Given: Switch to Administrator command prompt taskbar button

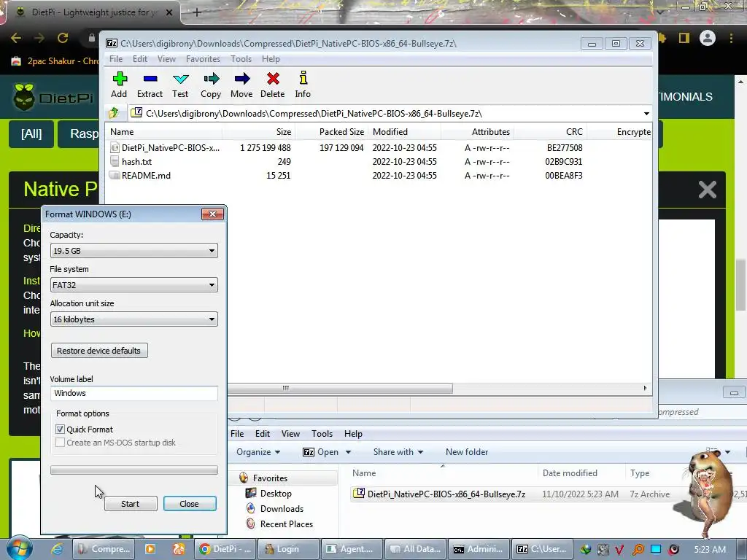Looking at the screenshot, I should [x=479, y=549].
